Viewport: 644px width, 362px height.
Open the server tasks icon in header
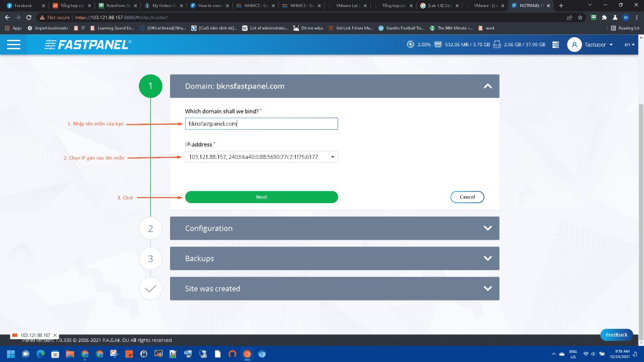tap(555, 44)
